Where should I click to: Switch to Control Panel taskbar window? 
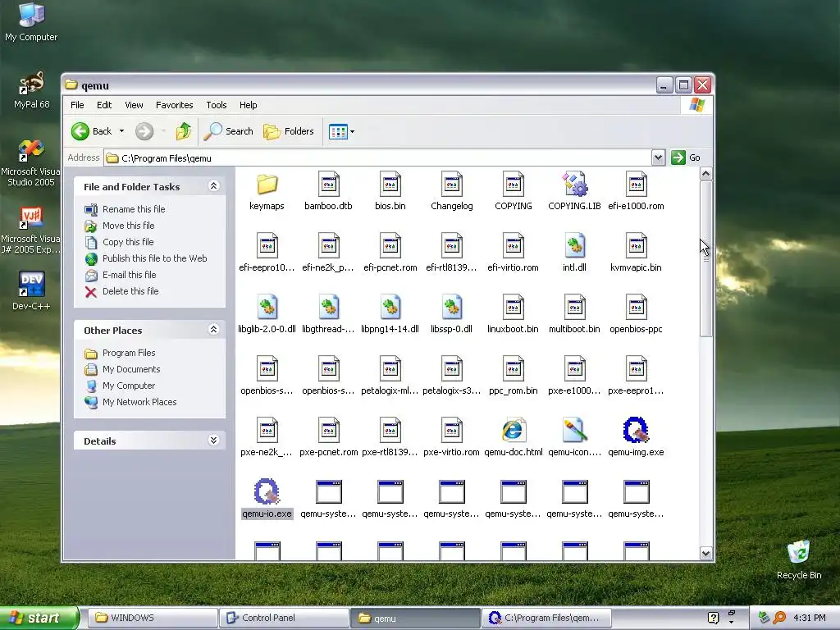coord(283,618)
